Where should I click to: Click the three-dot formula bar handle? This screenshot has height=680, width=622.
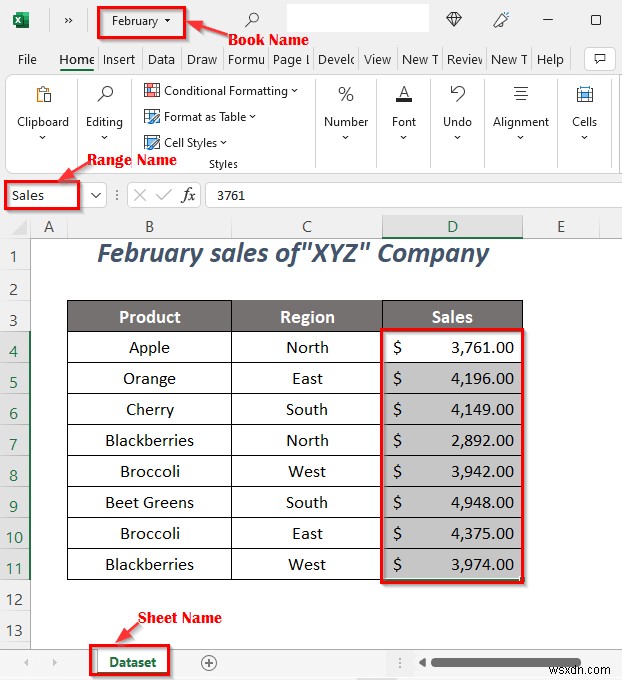tap(117, 195)
